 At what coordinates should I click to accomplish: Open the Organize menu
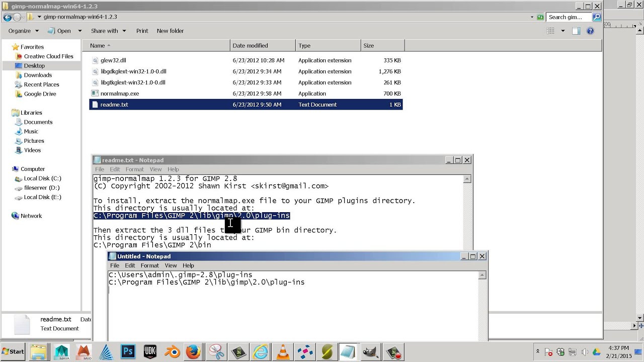[x=24, y=31]
